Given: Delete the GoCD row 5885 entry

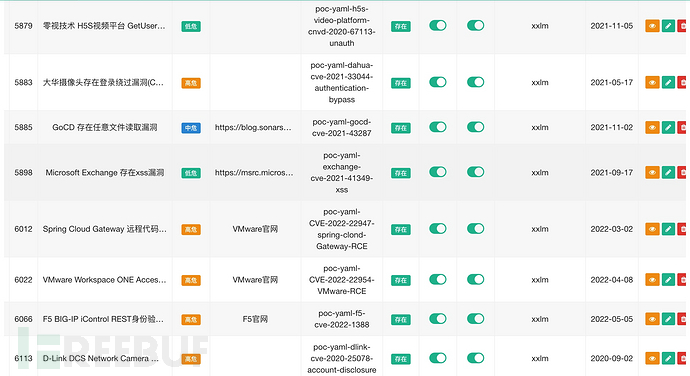Looking at the screenshot, I should (x=682, y=127).
